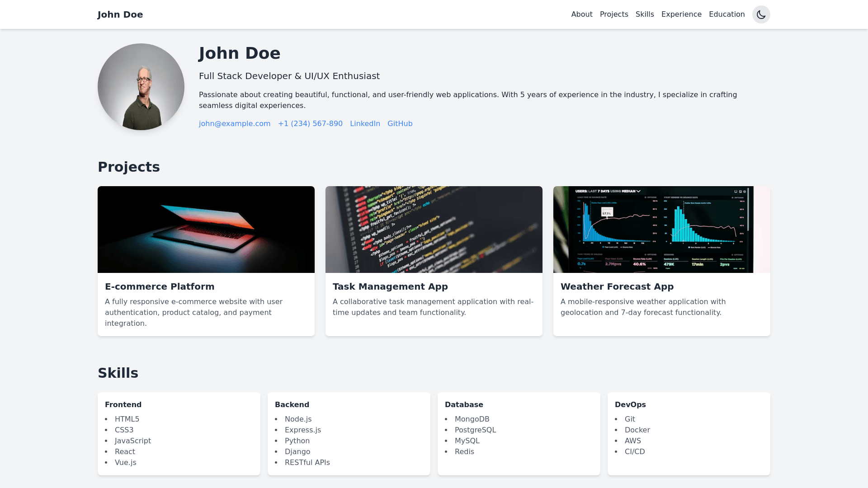Open the Task Management App project image
Screen dimensions: 868x488
pos(434,229)
